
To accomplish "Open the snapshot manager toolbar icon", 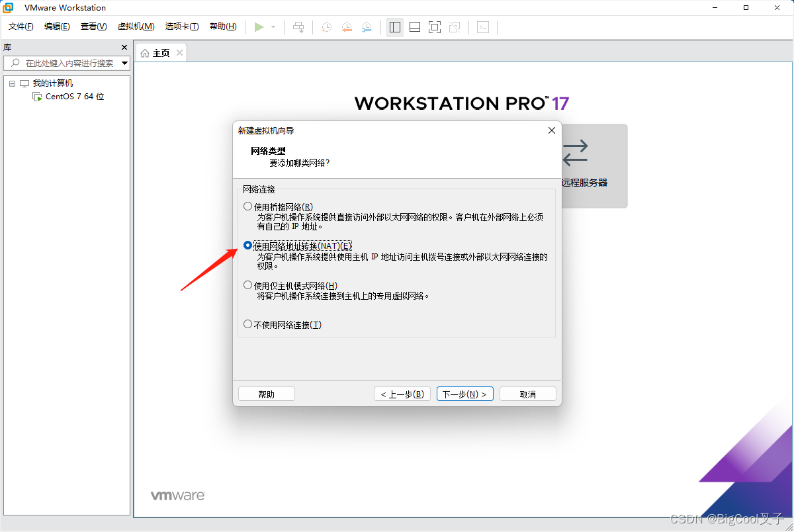I will tap(367, 27).
